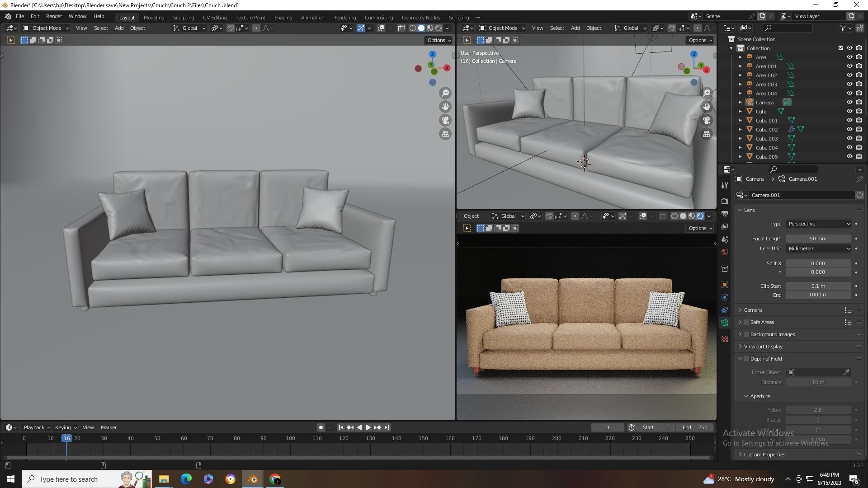Toggle the pin icon in properties header
Screen dimensions: 868x488
click(859, 179)
